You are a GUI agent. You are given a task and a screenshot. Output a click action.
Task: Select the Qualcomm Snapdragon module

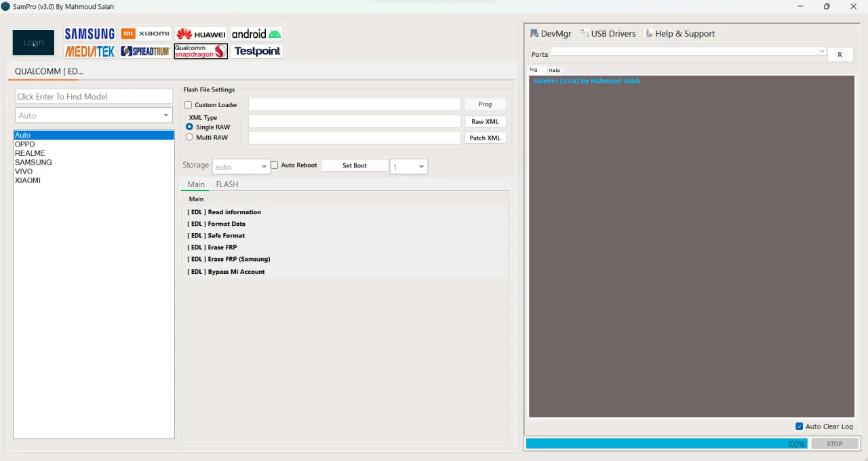pos(201,51)
